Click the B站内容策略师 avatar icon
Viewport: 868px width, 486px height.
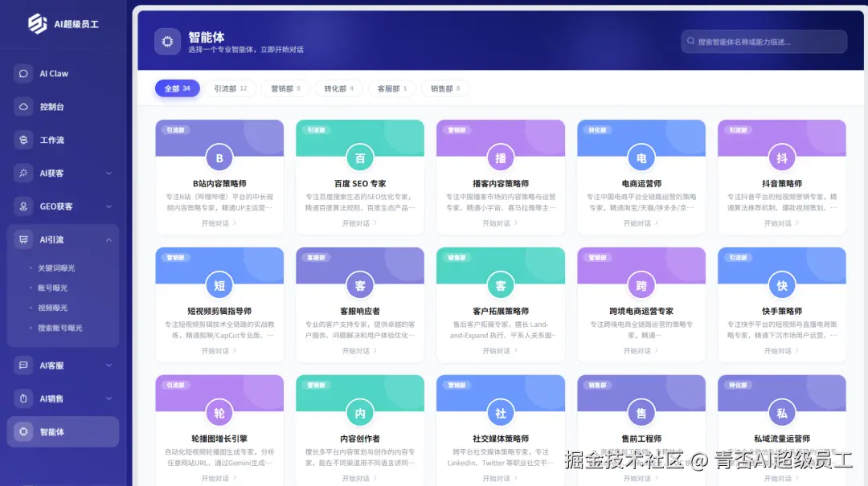[219, 157]
